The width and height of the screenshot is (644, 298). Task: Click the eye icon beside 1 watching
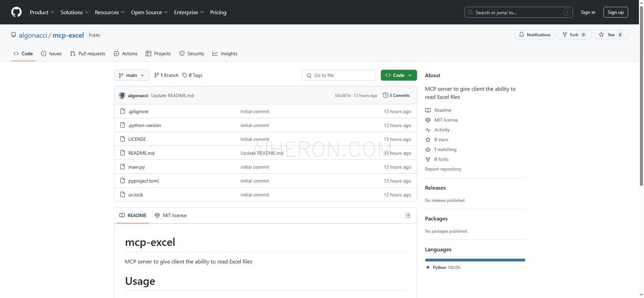click(x=428, y=149)
